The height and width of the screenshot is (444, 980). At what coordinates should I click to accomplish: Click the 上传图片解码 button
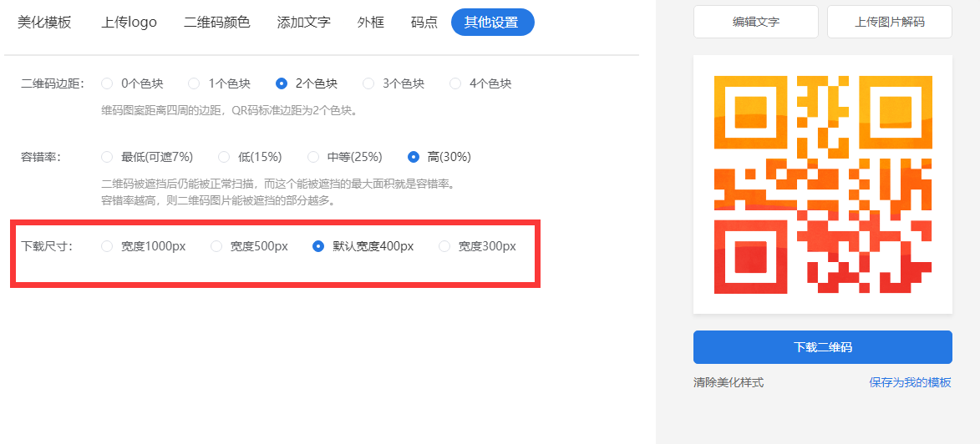pyautogui.click(x=890, y=22)
